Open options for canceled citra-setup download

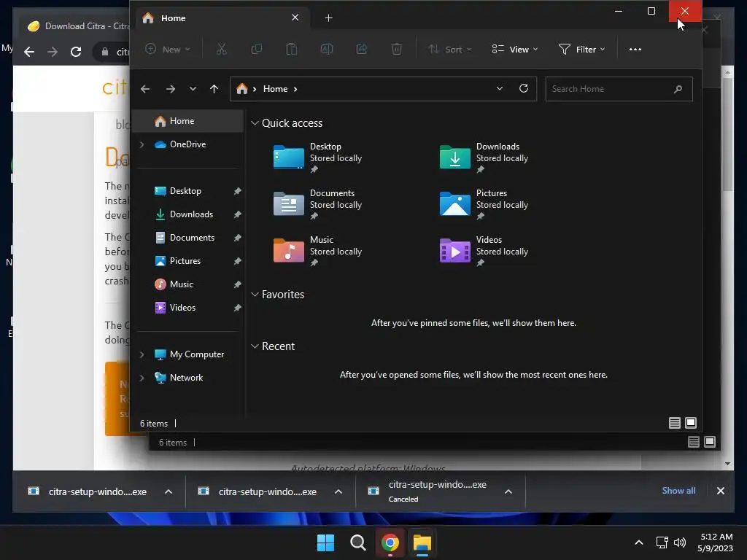click(508, 491)
